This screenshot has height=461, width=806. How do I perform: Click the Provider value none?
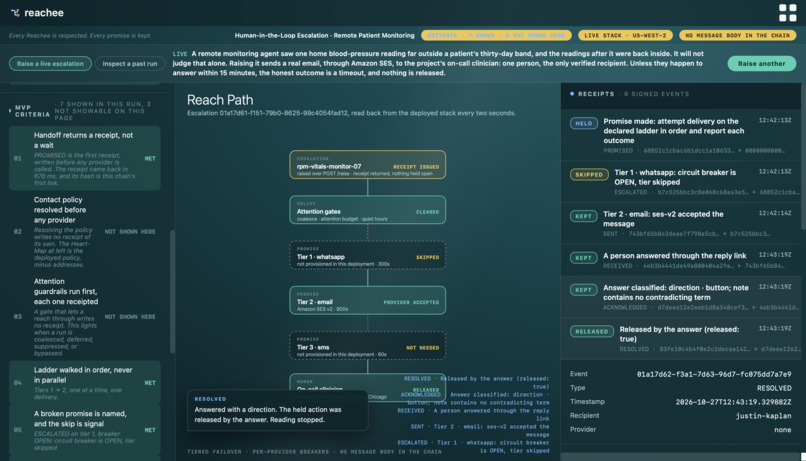(783, 430)
